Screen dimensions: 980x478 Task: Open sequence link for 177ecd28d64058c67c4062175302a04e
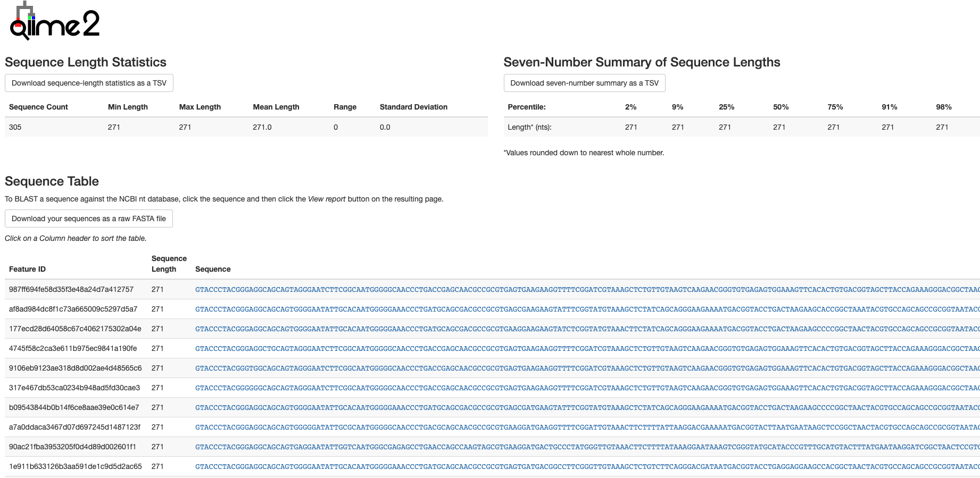587,329
